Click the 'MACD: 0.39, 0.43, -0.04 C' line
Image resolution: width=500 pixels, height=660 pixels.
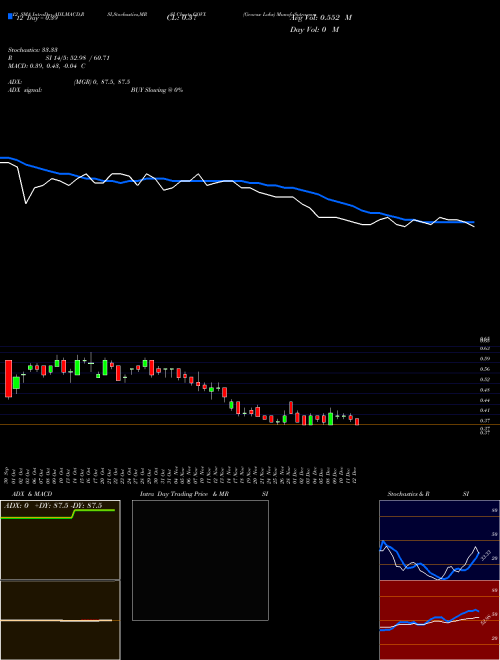tap(47, 66)
